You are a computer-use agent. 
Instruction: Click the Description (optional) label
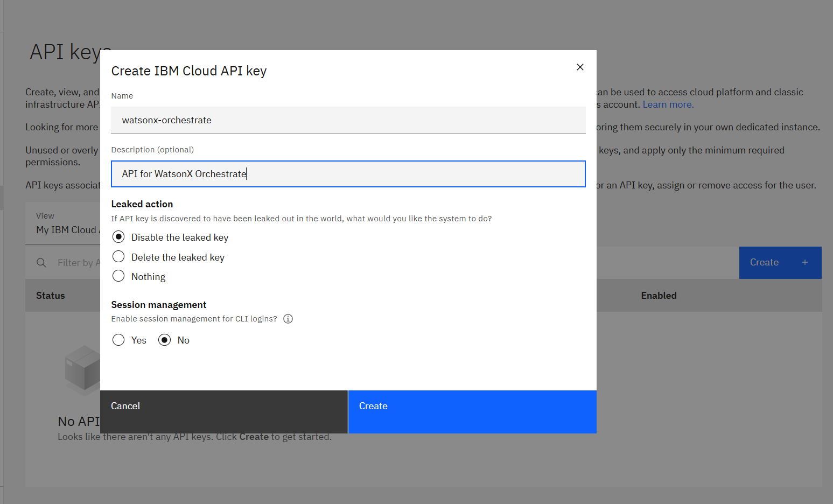point(152,150)
